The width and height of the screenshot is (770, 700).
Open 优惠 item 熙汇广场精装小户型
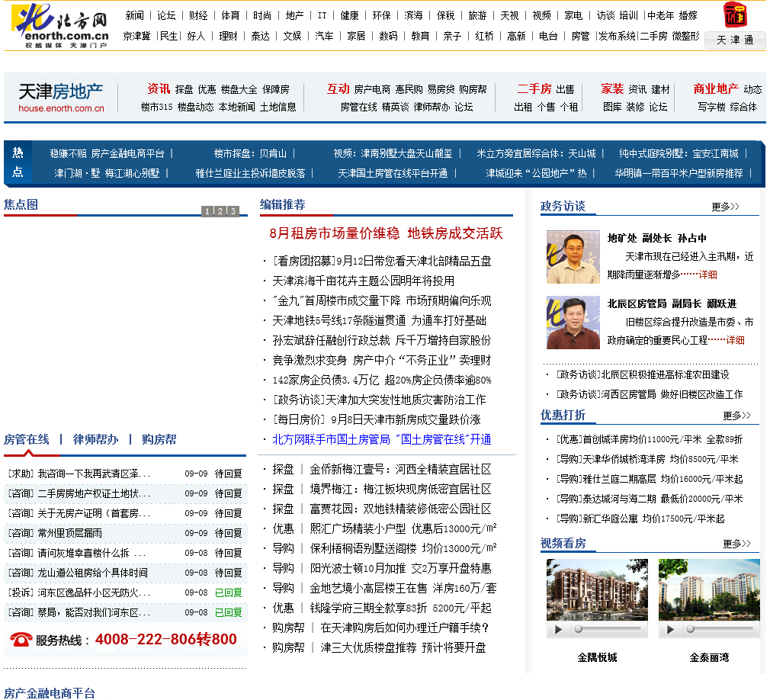(403, 528)
